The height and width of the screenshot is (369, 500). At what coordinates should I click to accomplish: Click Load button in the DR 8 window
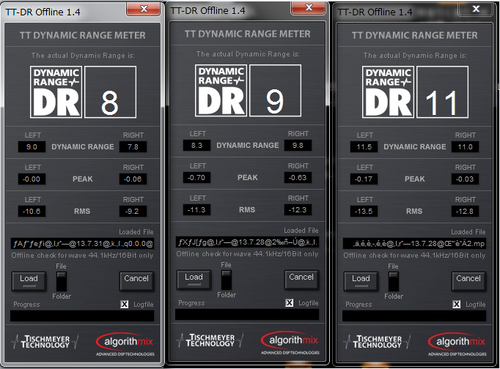[x=29, y=281]
